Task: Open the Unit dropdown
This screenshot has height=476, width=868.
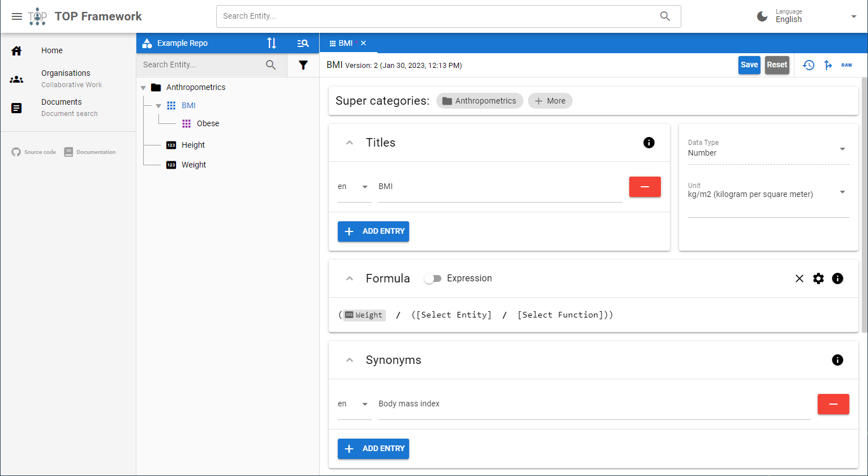Action: [x=768, y=192]
